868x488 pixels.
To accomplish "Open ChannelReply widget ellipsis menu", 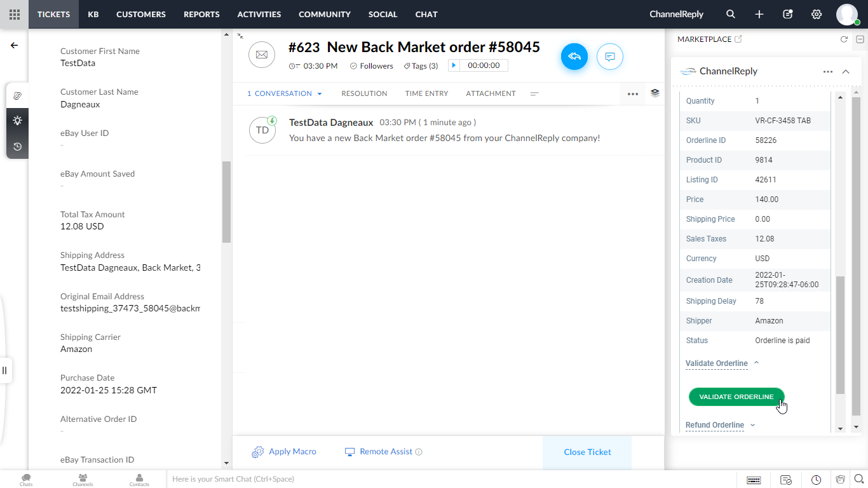I will click(828, 72).
